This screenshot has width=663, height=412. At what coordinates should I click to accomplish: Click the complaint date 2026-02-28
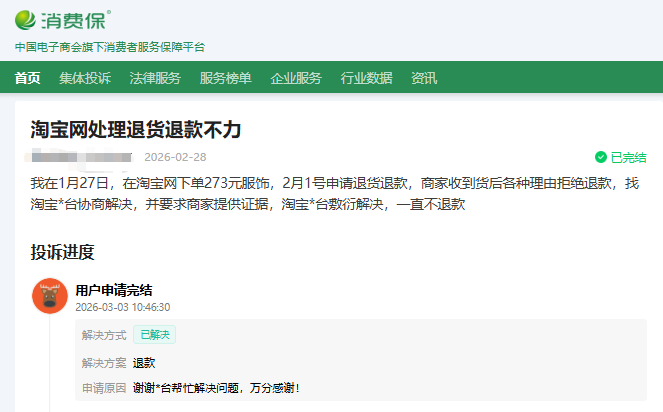click(175, 157)
